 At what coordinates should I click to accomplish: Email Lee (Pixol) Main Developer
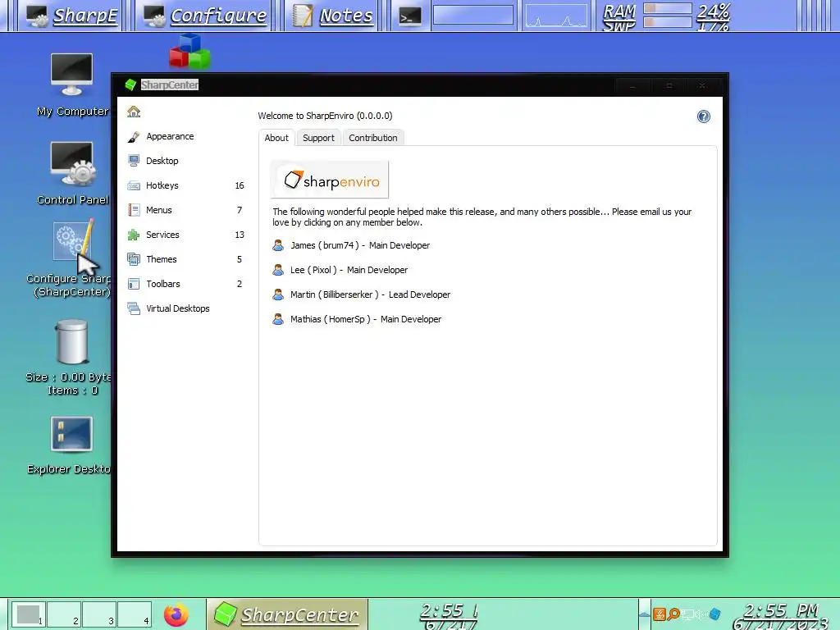[x=349, y=270]
